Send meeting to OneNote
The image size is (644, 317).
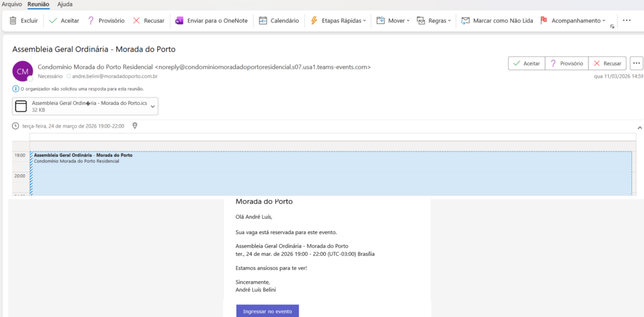point(211,20)
